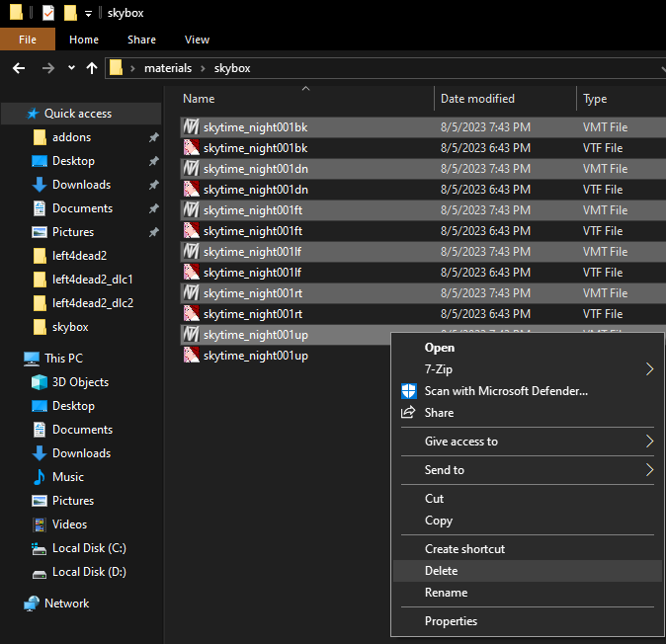Choose Copy in the context menu
The width and height of the screenshot is (666, 644).
(x=527, y=521)
